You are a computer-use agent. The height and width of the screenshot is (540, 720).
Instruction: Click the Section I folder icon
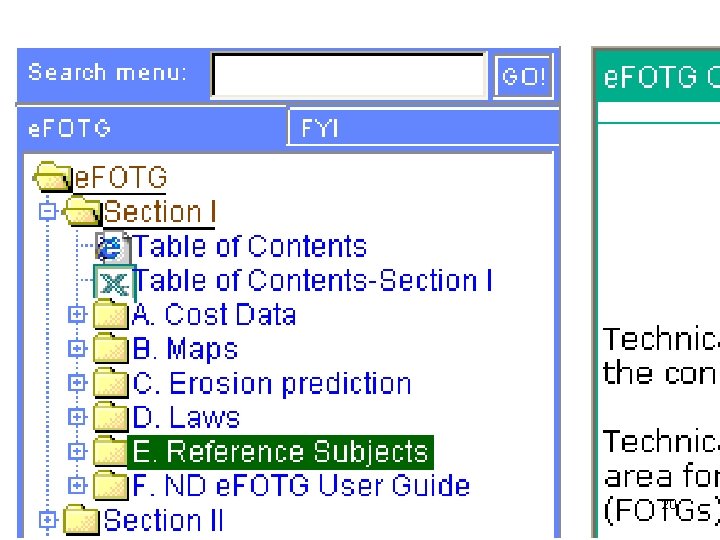83,213
